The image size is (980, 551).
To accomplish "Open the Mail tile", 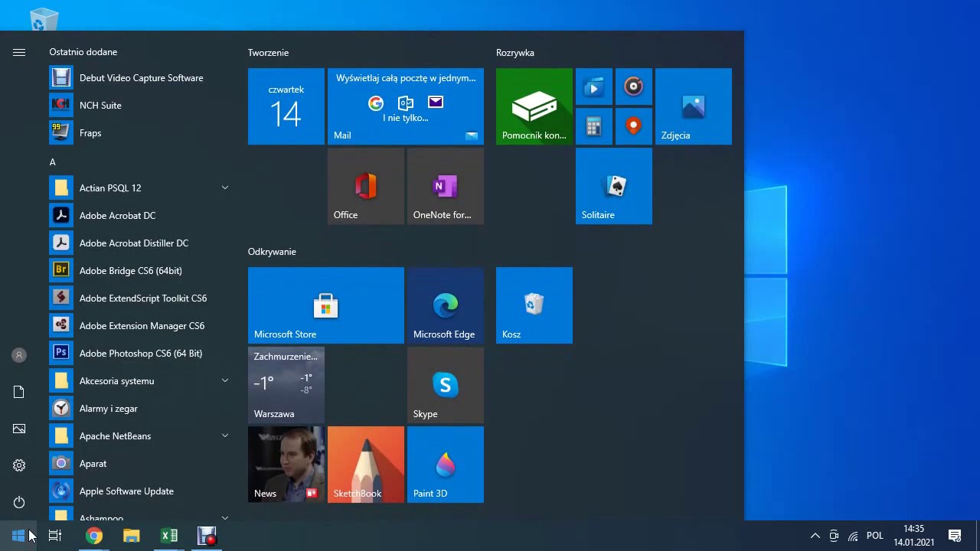I will point(406,106).
